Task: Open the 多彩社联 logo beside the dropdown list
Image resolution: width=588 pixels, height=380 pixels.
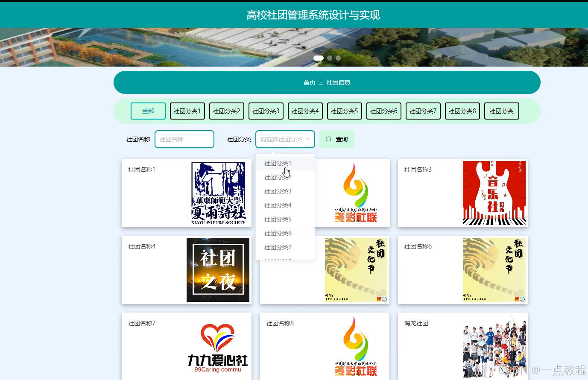Action: click(x=356, y=193)
